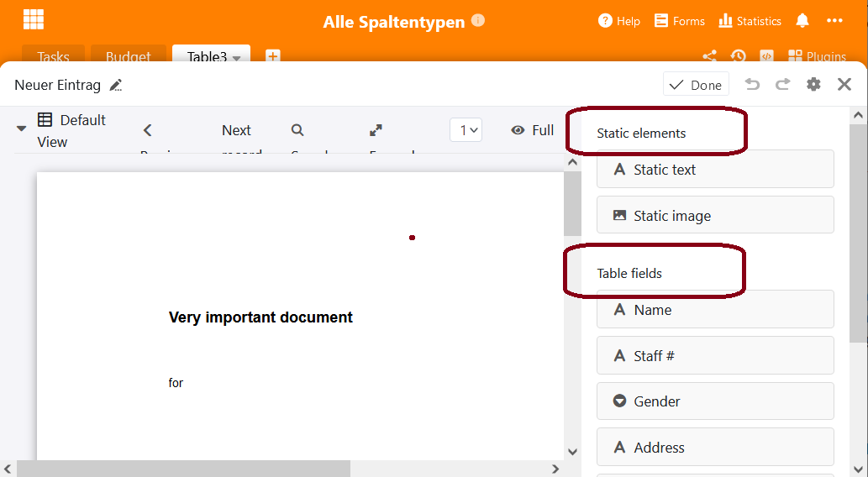Open the page number dropdown

[466, 130]
